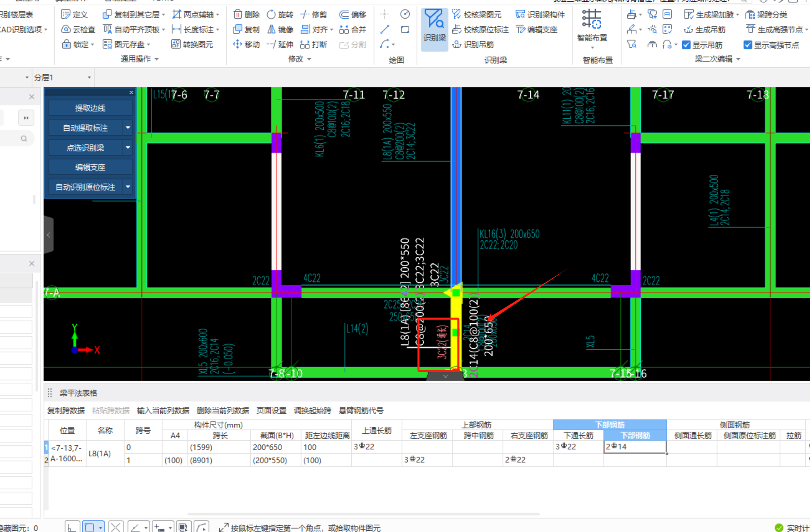Click the 提取边线 button

pyautogui.click(x=90, y=108)
